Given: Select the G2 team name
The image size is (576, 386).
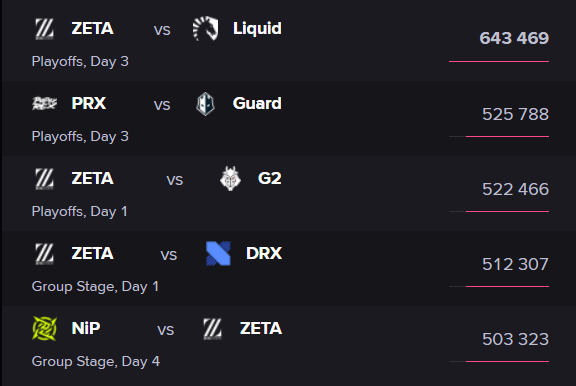Looking at the screenshot, I should 270,178.
